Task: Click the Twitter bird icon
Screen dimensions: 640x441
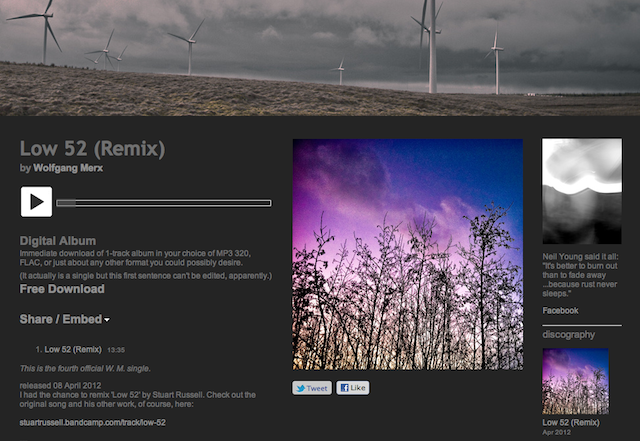Action: pyautogui.click(x=300, y=388)
